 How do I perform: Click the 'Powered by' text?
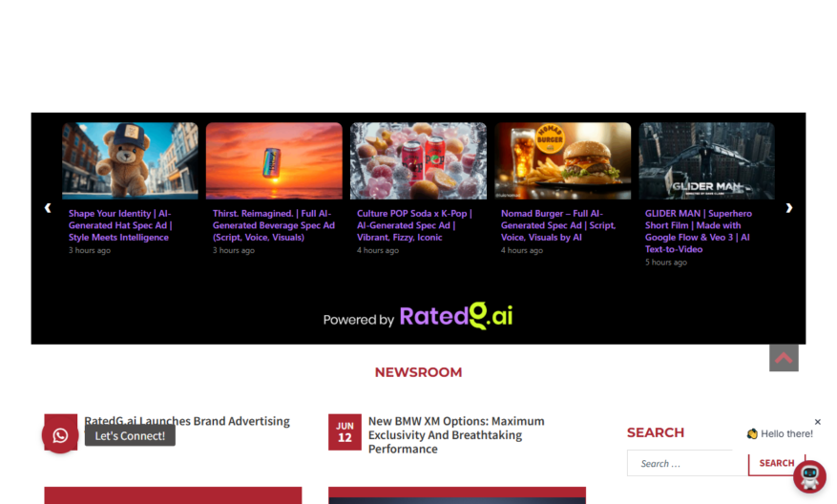[358, 320]
